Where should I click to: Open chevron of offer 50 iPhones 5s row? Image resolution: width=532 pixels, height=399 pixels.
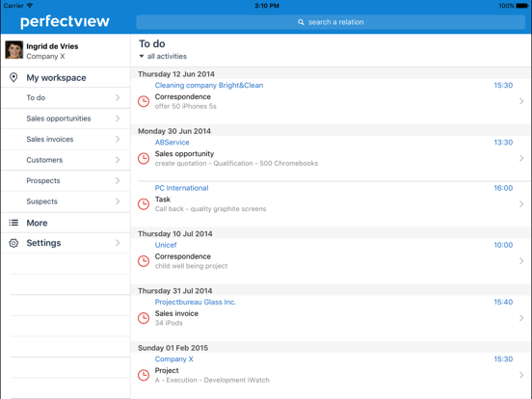click(521, 101)
